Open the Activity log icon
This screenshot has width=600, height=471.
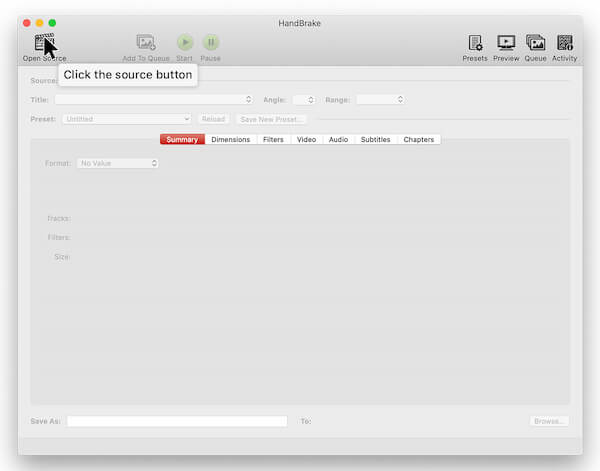click(564, 42)
